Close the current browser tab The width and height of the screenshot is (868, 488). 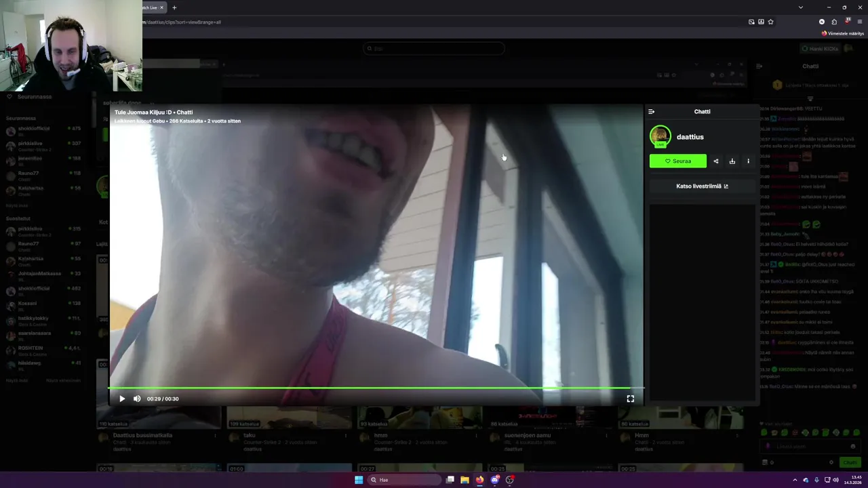tap(161, 7)
